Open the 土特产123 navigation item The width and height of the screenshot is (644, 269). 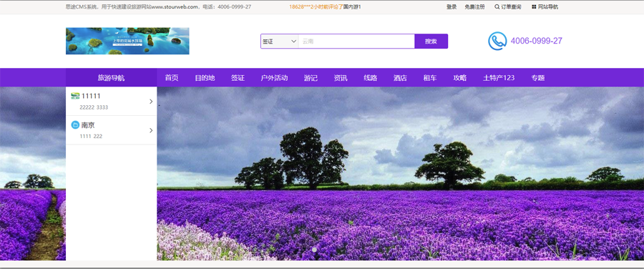tap(499, 77)
